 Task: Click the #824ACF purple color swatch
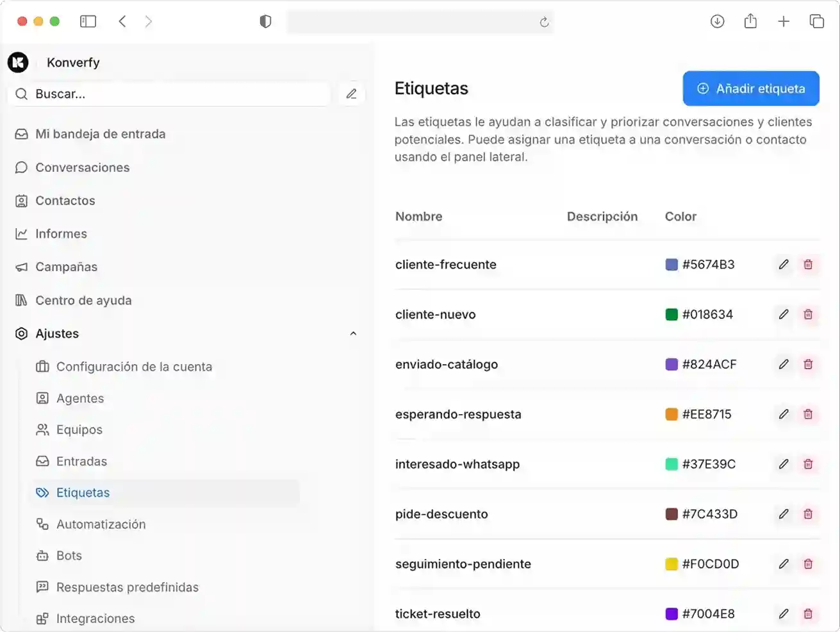671,364
